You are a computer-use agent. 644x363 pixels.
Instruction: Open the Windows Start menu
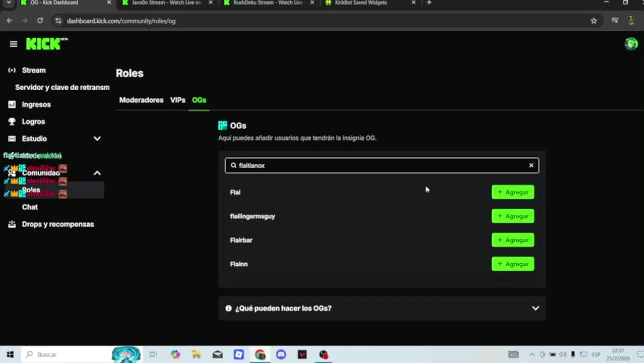tap(10, 354)
